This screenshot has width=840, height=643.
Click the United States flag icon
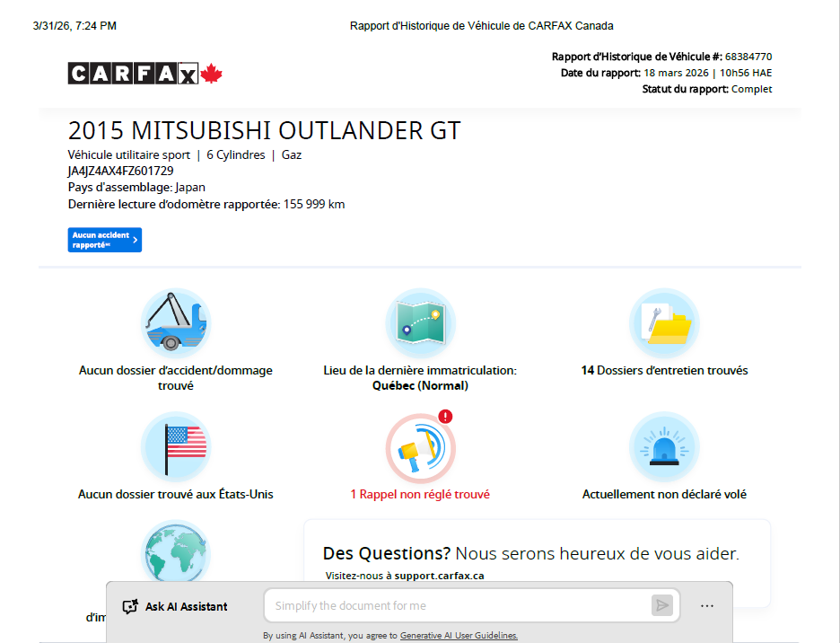[175, 446]
